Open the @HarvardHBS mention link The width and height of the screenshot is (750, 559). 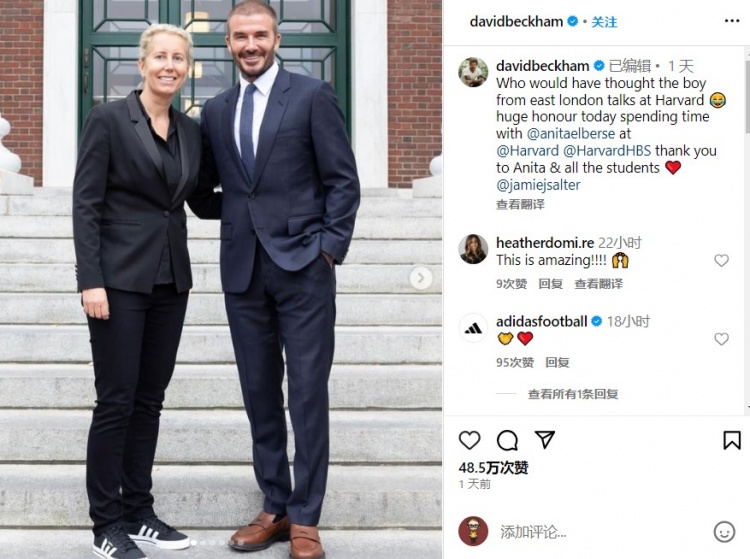click(x=607, y=151)
